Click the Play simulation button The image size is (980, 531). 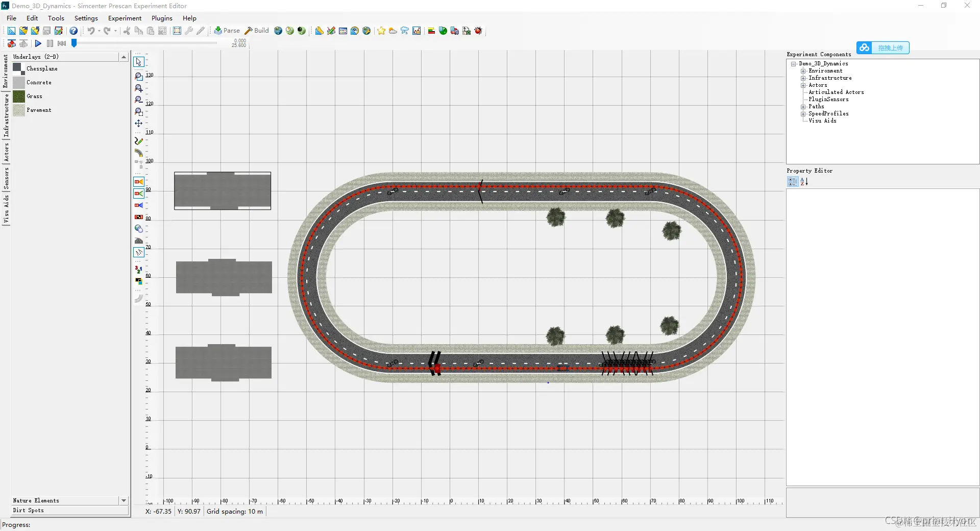click(x=38, y=44)
